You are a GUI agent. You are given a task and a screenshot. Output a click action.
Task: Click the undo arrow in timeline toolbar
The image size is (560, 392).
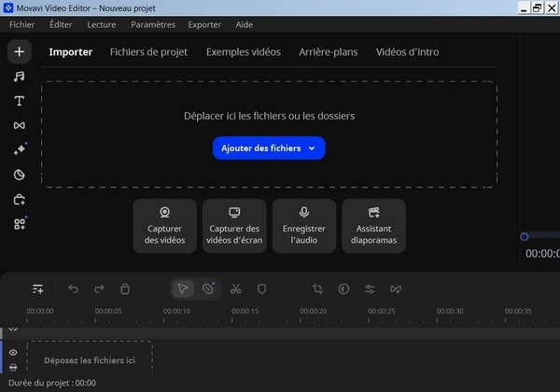[x=74, y=289]
